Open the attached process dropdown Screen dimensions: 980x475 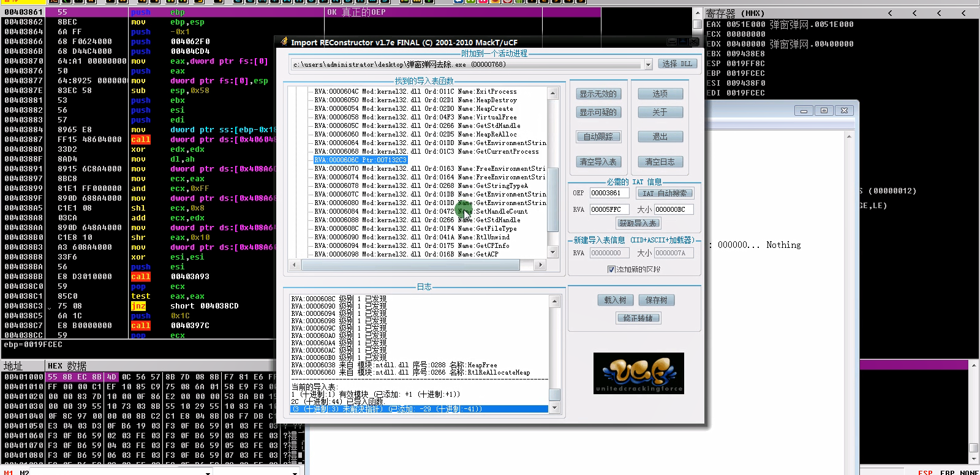pyautogui.click(x=648, y=64)
